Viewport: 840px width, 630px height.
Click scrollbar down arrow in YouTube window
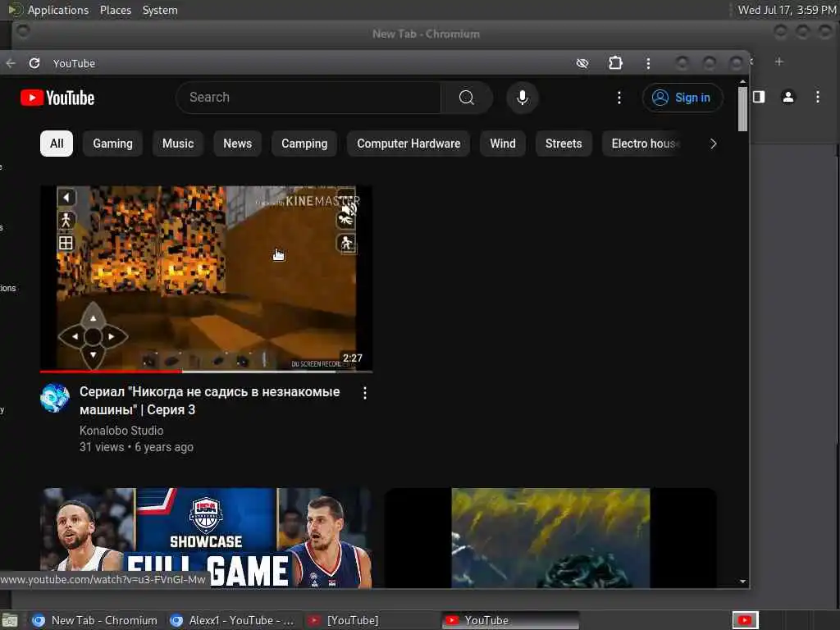coord(742,582)
